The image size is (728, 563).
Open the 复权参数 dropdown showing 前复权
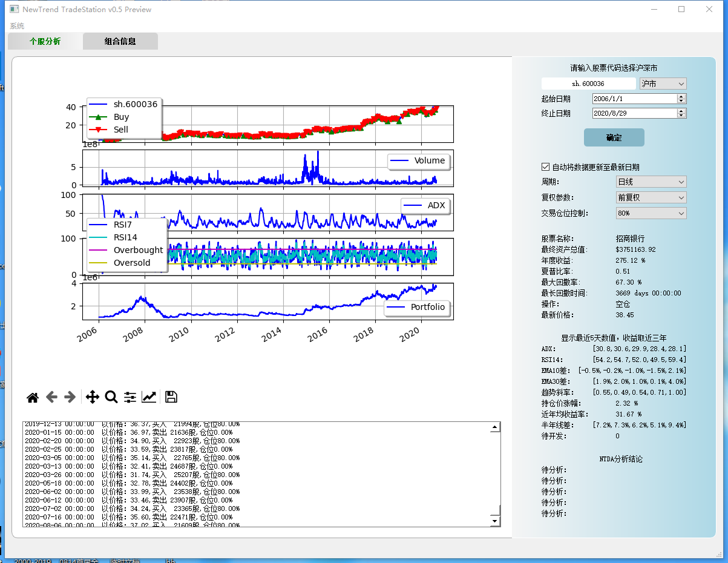tap(651, 197)
